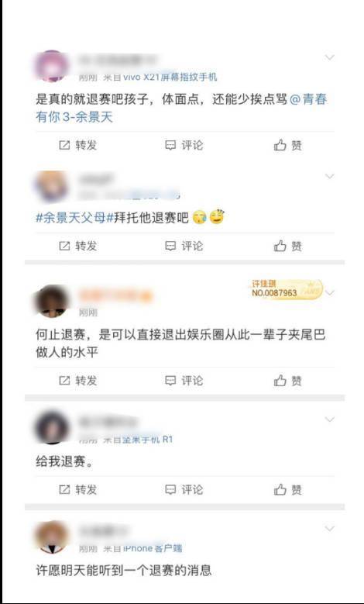Expand options chevron on the 许愿明天 post
364x604 pixels.
coord(329,529)
